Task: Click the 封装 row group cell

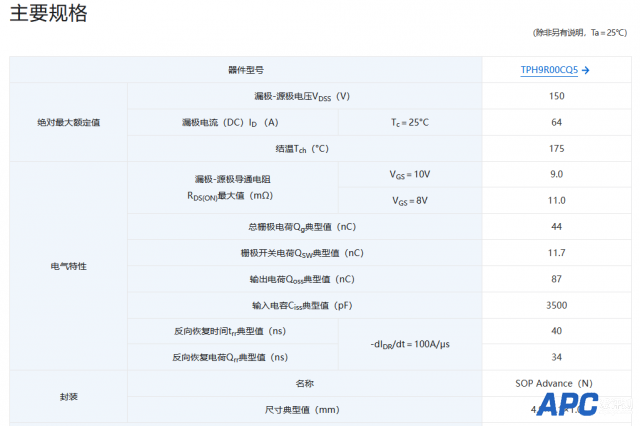Action: (x=69, y=396)
